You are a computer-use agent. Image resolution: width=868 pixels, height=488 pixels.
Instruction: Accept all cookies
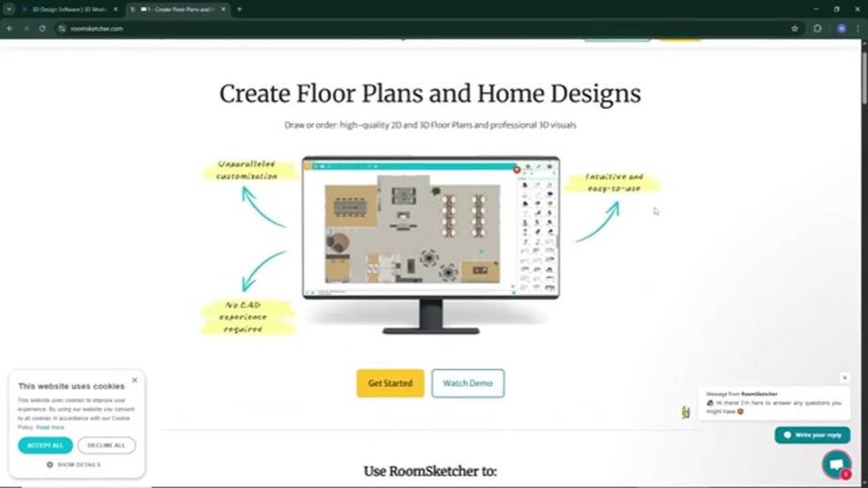click(x=45, y=446)
